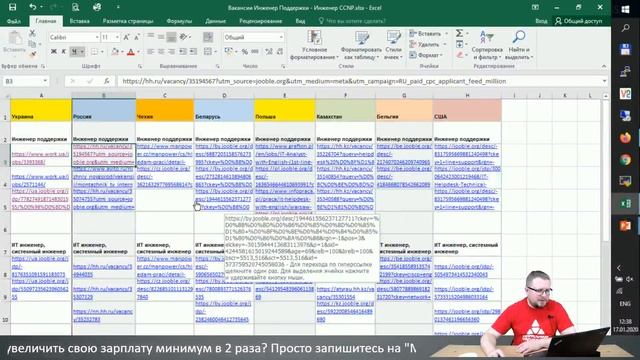The image size is (640, 360).
Task: Switch to the Рецензирование tab
Action: tap(260, 21)
